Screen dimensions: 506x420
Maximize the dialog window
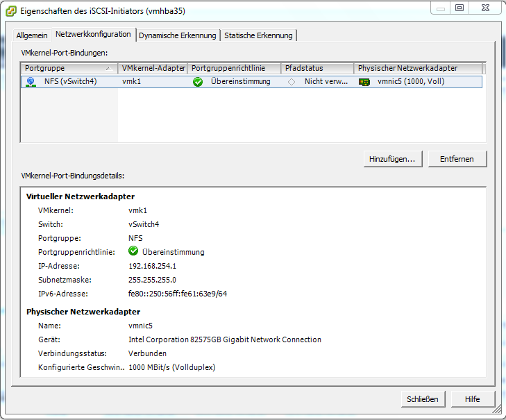pyautogui.click(x=459, y=8)
